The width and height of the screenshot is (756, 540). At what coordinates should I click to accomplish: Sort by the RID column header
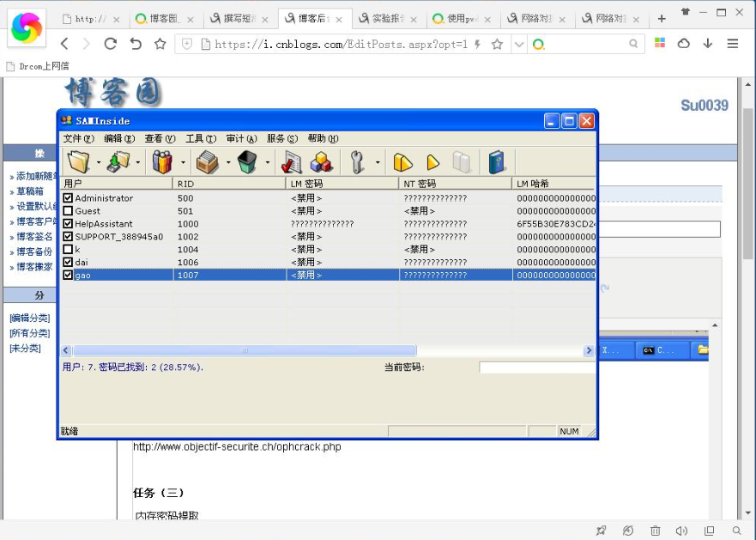tap(229, 184)
